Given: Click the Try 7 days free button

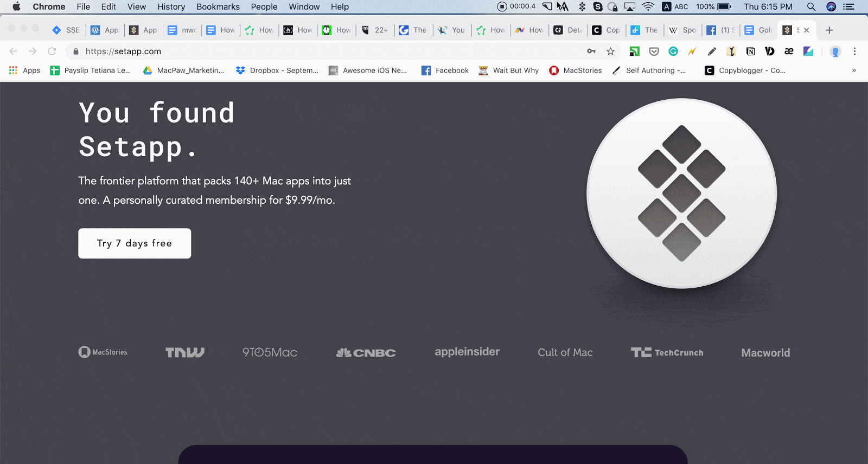Looking at the screenshot, I should 135,243.
